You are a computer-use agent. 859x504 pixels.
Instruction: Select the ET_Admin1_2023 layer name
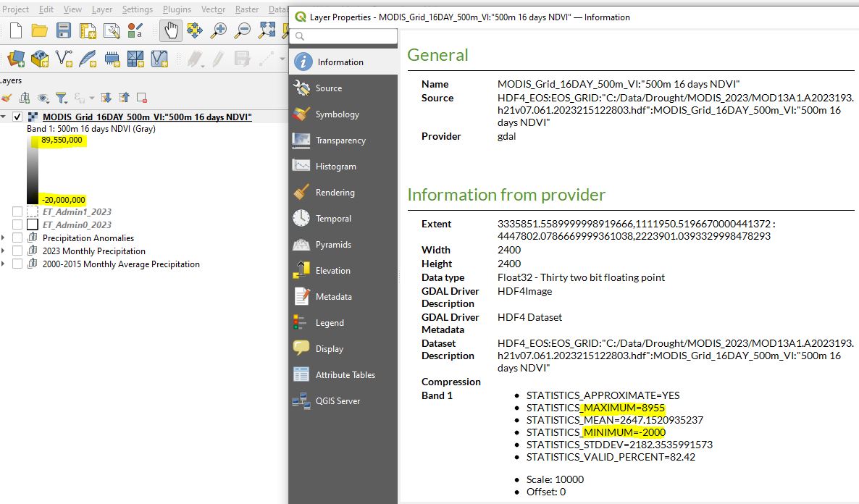(x=77, y=211)
